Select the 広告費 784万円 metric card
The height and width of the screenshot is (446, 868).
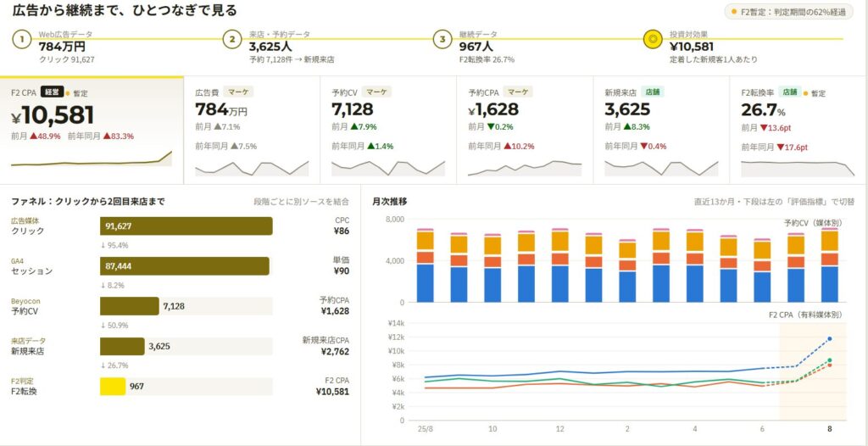(252, 130)
